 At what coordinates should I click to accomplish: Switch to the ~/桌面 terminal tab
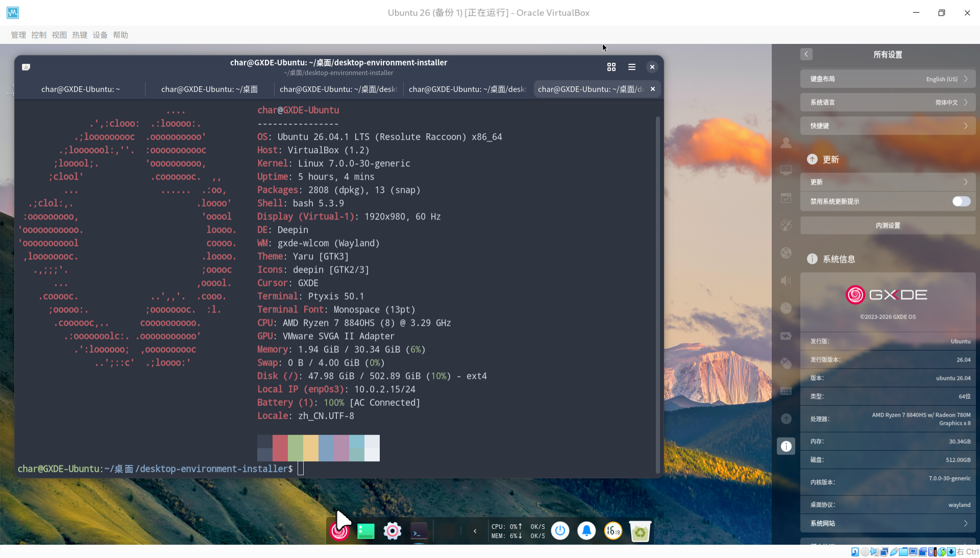point(209,89)
